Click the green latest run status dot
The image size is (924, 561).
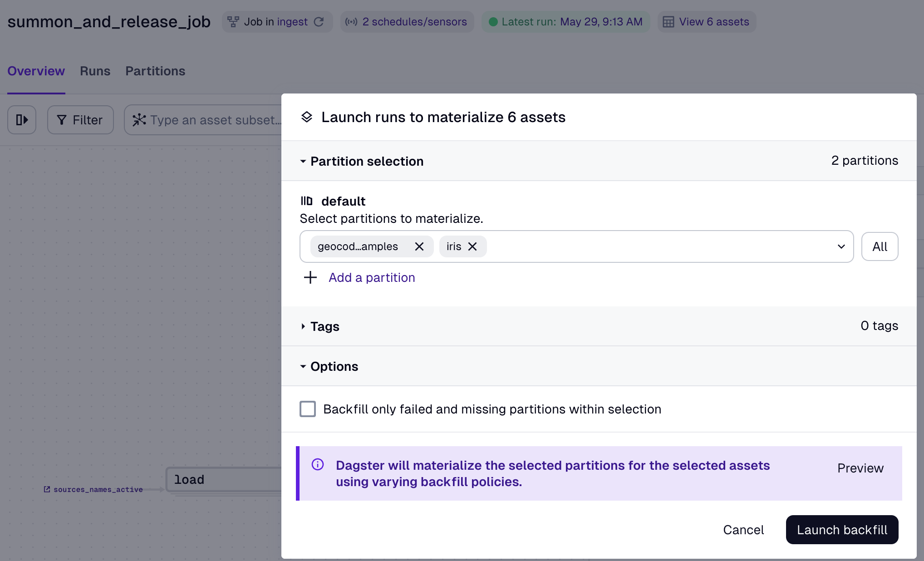[493, 22]
